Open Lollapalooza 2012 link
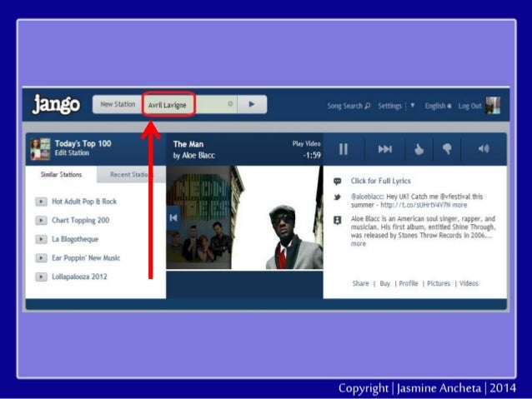This screenshot has height=399, width=532. click(x=79, y=277)
